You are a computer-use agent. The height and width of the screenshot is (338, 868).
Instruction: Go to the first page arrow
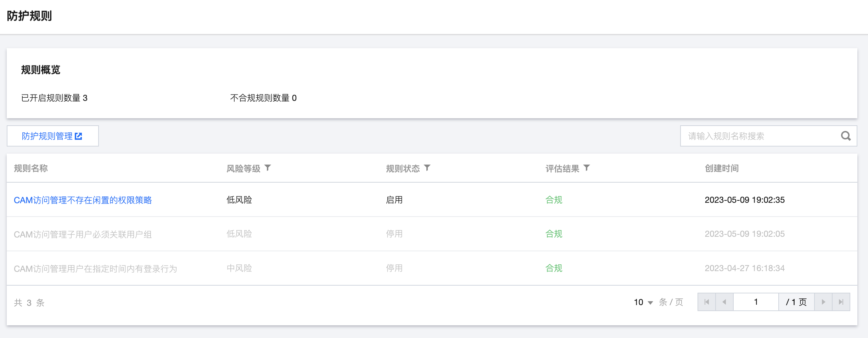point(707,302)
